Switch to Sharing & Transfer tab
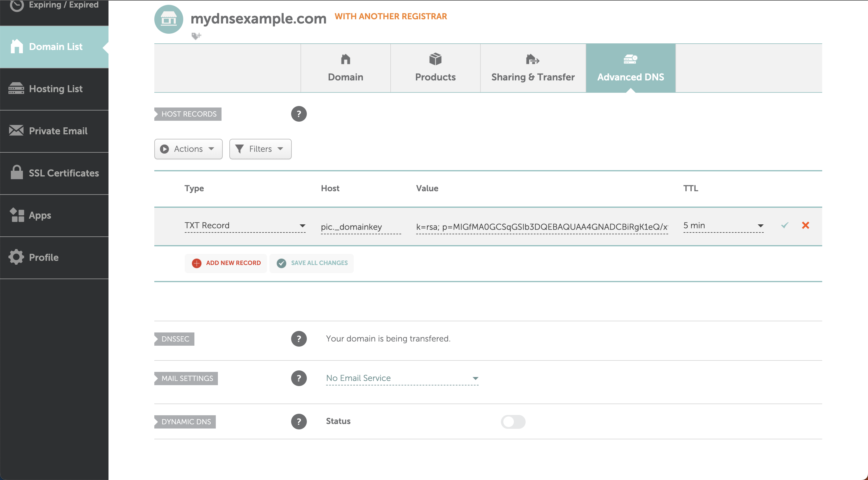The image size is (868, 480). [x=533, y=68]
